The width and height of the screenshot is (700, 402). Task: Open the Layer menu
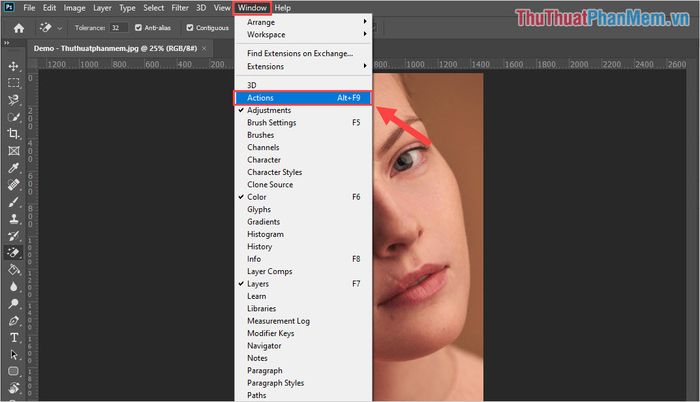coord(102,8)
